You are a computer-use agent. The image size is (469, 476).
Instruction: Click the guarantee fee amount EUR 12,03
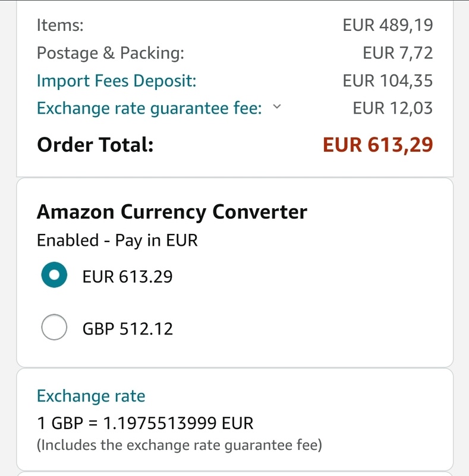[x=392, y=108]
